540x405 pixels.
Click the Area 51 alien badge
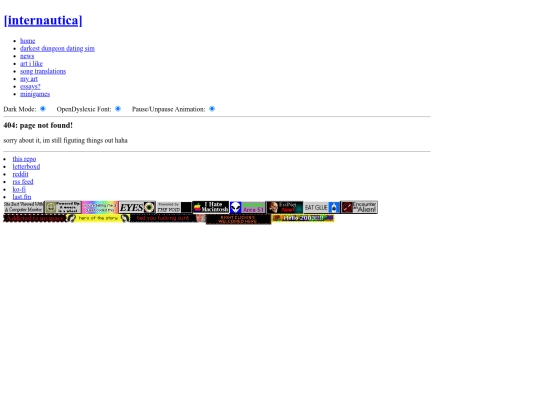(x=248, y=207)
